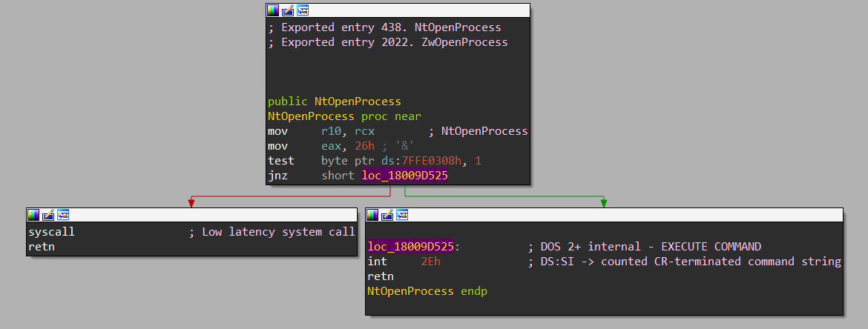Click the color icon on the NtOpenProcess proc node
868x329 pixels.
click(x=274, y=10)
